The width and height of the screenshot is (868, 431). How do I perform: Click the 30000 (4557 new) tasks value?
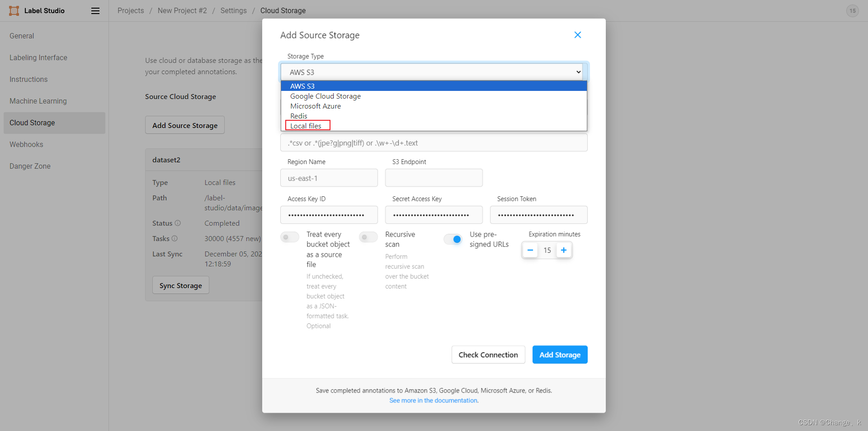pos(233,238)
